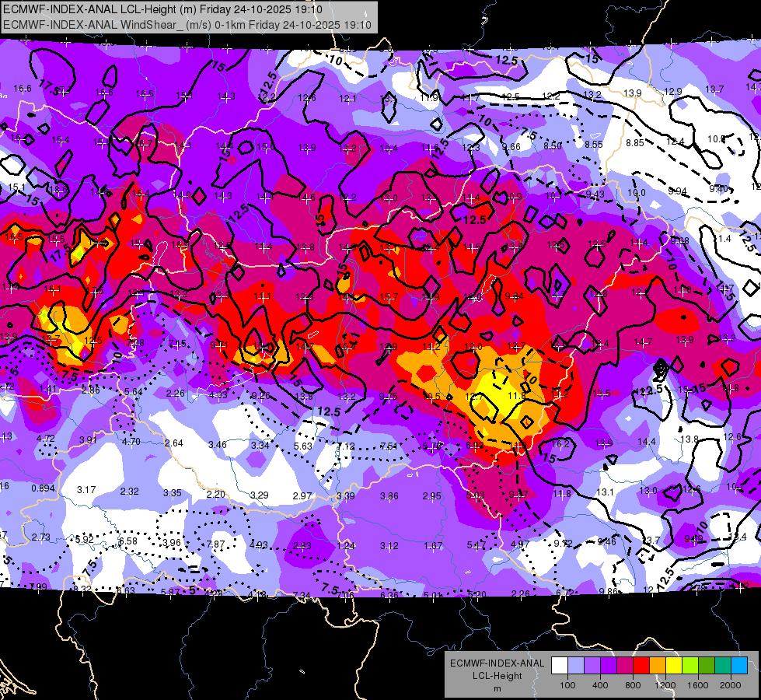
Task: Click the grid value '6.36'
Action: (x=389, y=595)
